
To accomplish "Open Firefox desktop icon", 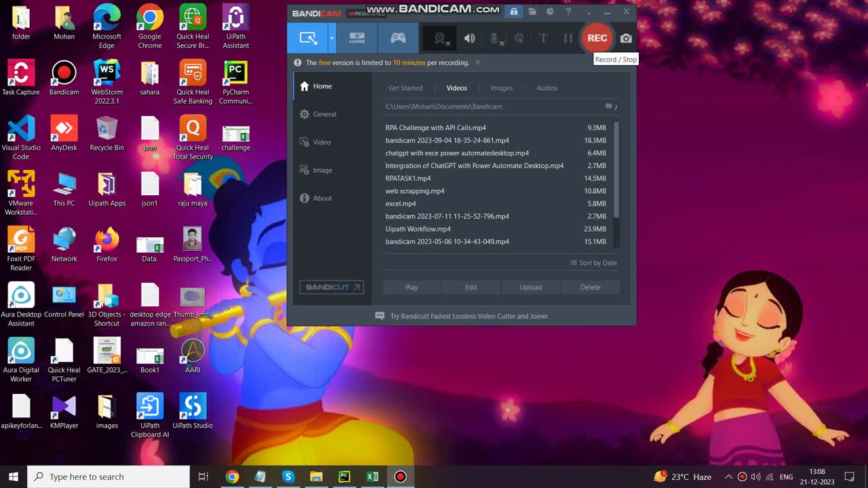I will point(106,245).
